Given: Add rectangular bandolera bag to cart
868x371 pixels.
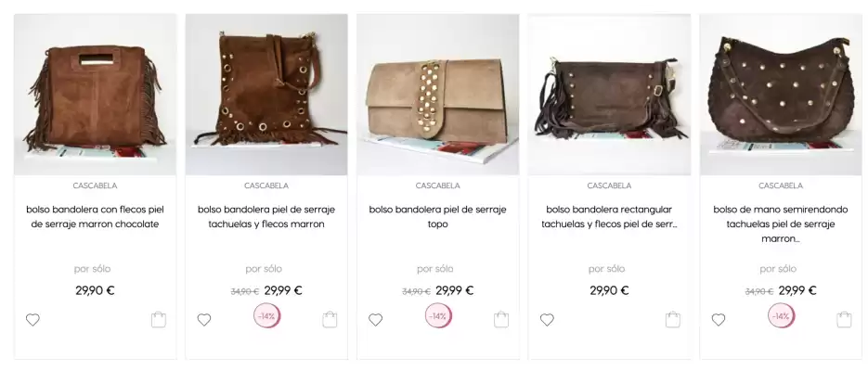Looking at the screenshot, I should pyautogui.click(x=673, y=320).
